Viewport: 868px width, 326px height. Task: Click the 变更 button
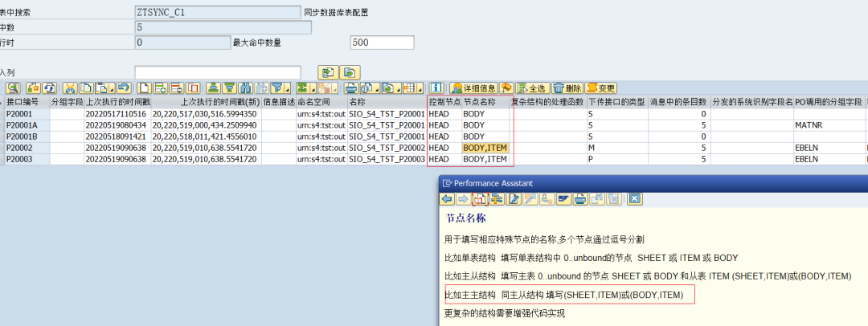pos(601,88)
